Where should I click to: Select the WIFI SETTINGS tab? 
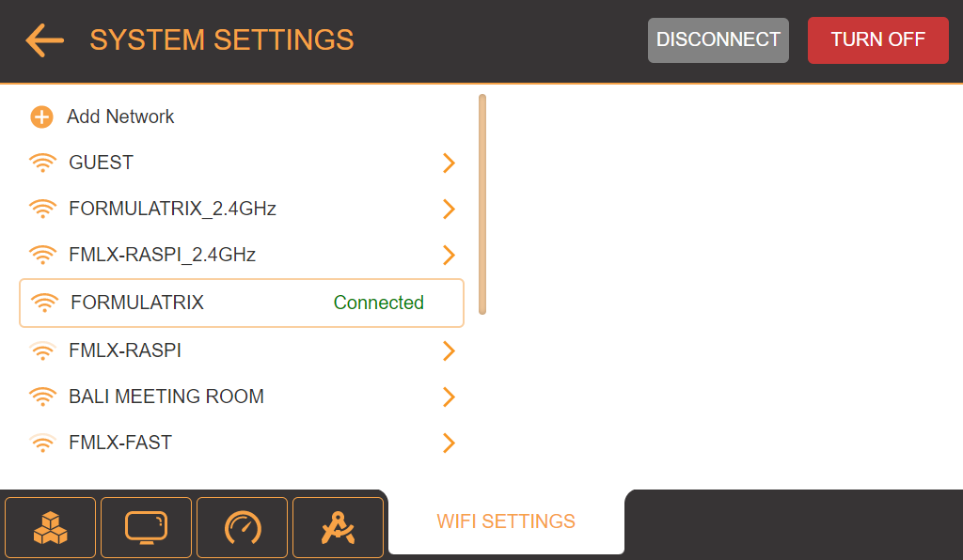pos(506,521)
